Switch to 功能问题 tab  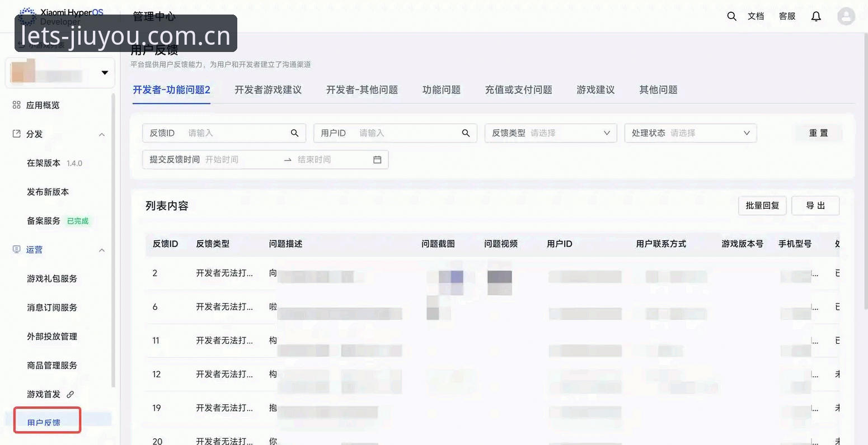point(442,90)
